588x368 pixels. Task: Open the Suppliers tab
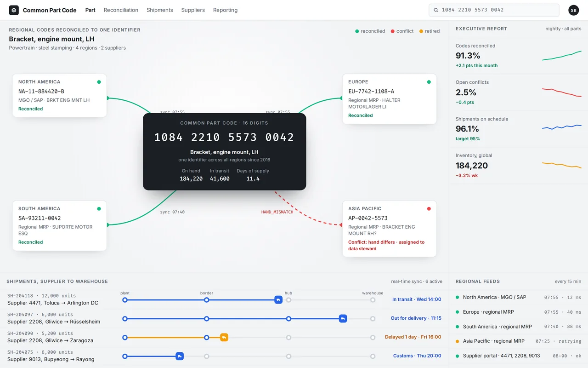click(193, 10)
